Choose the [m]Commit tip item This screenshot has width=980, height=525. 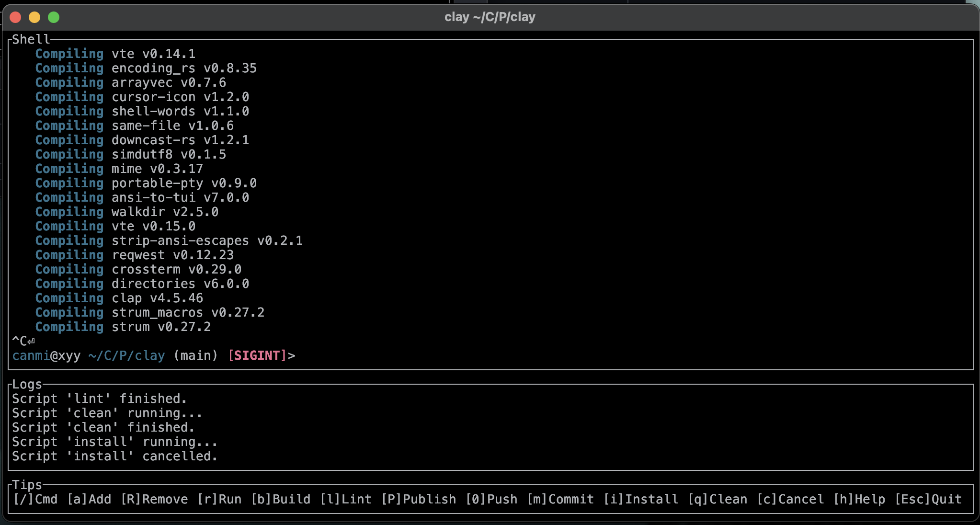560,499
